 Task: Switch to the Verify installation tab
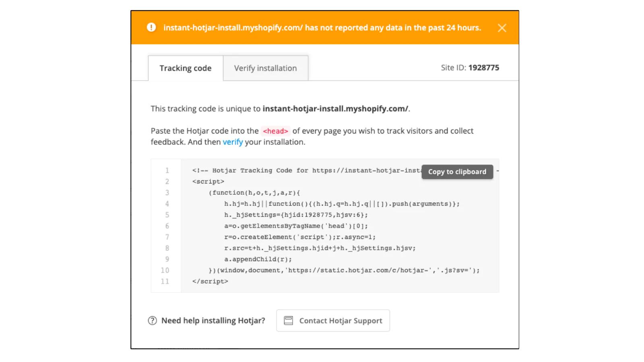265,68
